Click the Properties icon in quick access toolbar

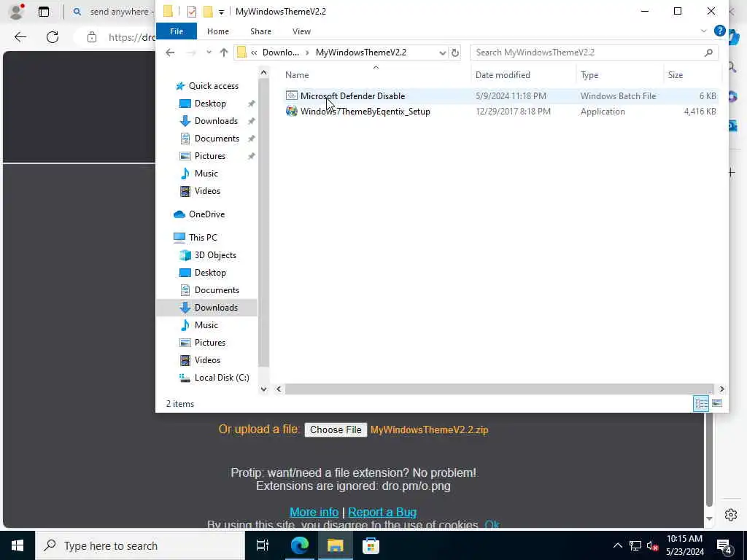click(x=192, y=12)
